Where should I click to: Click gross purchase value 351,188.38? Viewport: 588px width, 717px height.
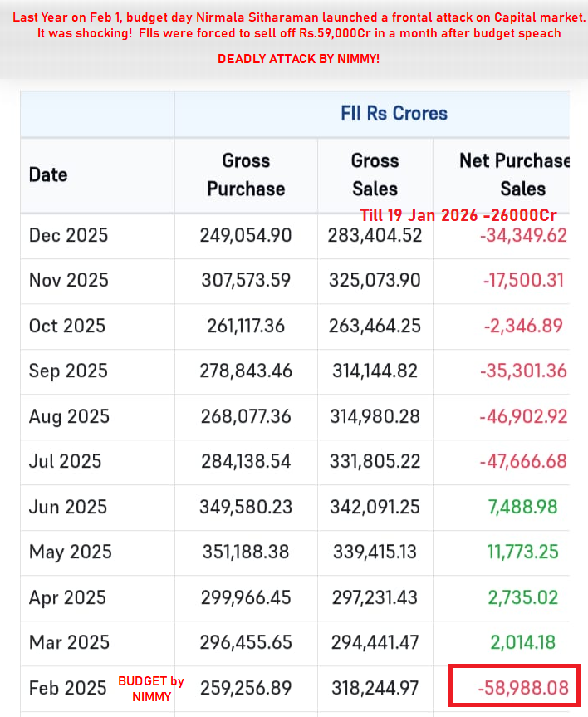click(246, 552)
